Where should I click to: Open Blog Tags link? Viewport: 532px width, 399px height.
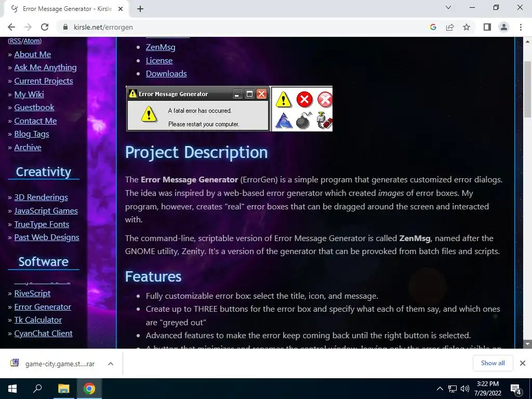(32, 134)
